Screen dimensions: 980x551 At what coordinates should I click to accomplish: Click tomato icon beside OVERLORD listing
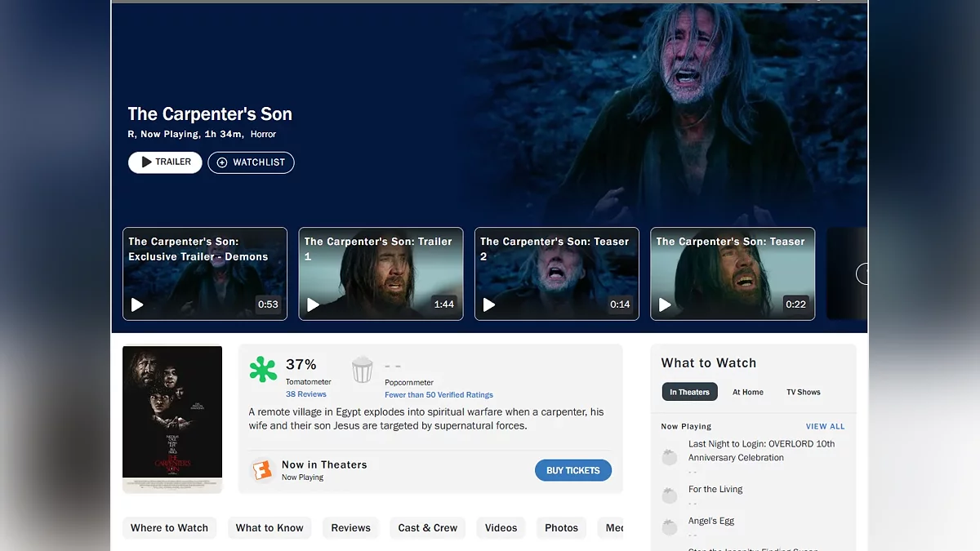pos(670,457)
